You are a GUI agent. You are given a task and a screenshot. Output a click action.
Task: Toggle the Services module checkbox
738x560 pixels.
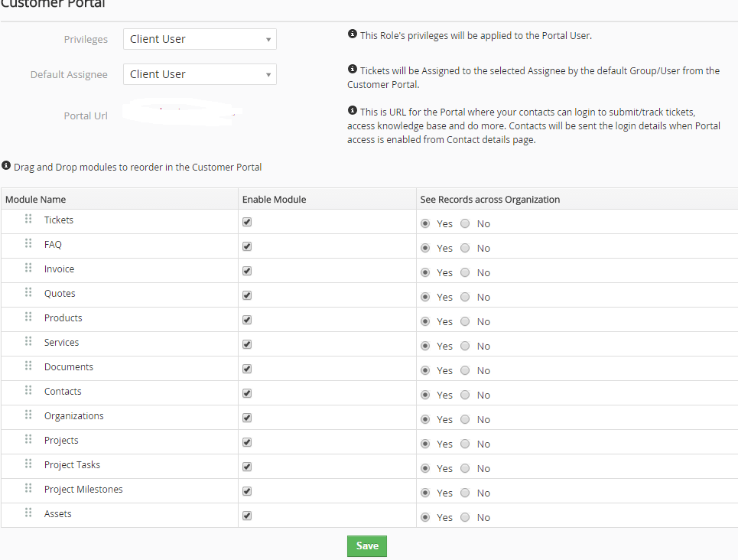pos(247,344)
